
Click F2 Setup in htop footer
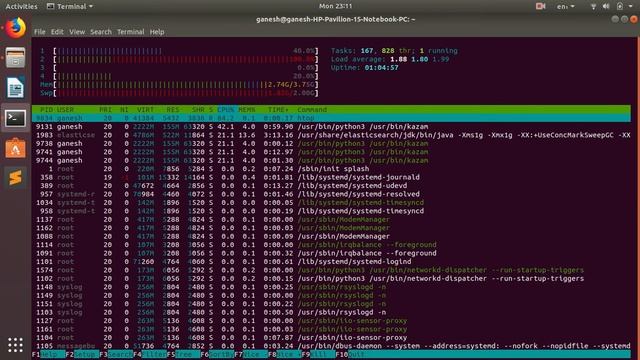[x=82, y=354]
